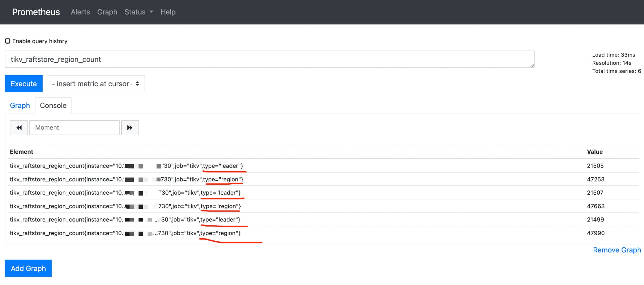Click the forward time double-arrow icon
The width and height of the screenshot is (644, 285).
tap(130, 128)
